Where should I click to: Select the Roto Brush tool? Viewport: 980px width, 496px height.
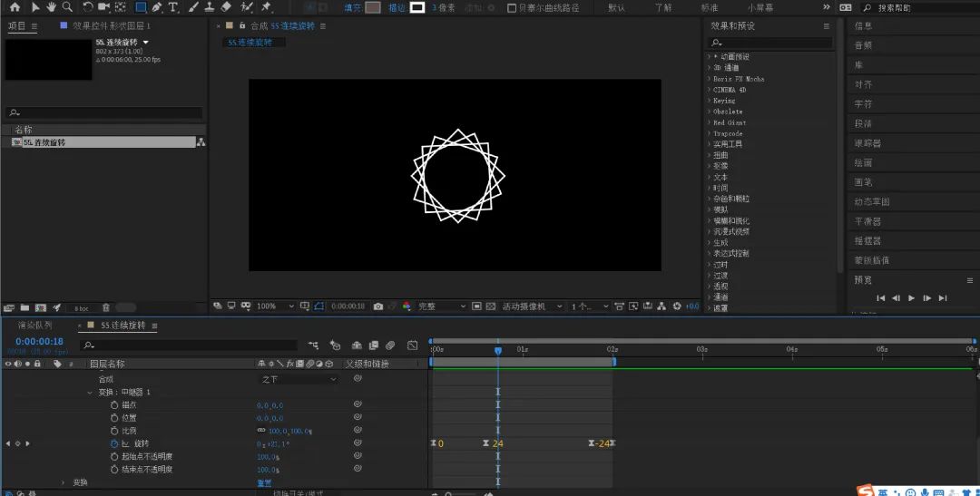pos(247,7)
